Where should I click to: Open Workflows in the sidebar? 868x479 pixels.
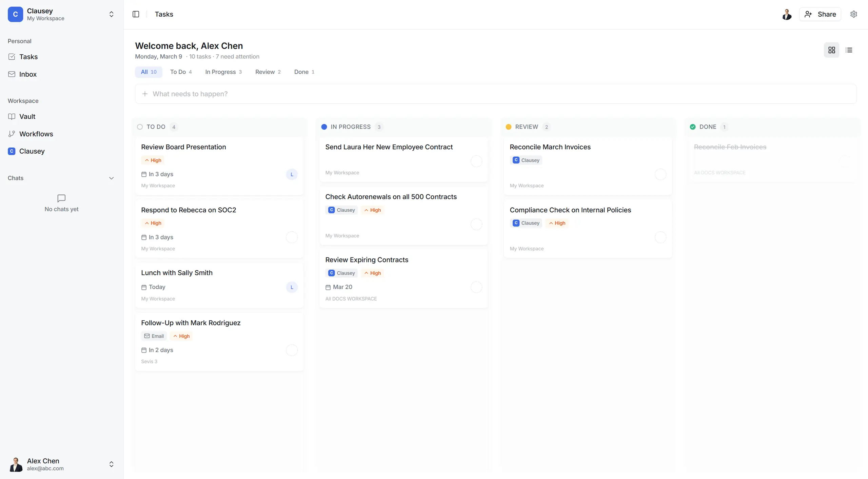(36, 134)
